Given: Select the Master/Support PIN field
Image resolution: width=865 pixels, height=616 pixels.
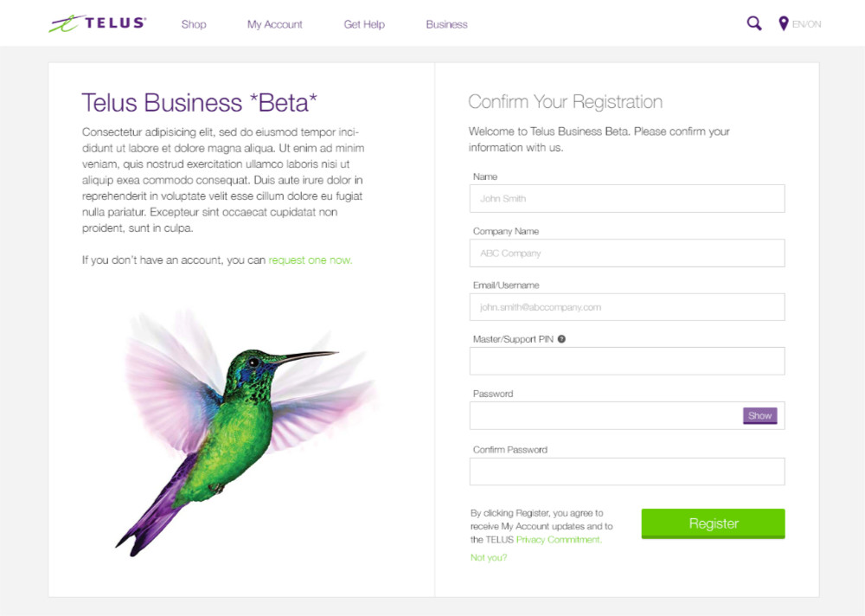Looking at the screenshot, I should point(626,361).
